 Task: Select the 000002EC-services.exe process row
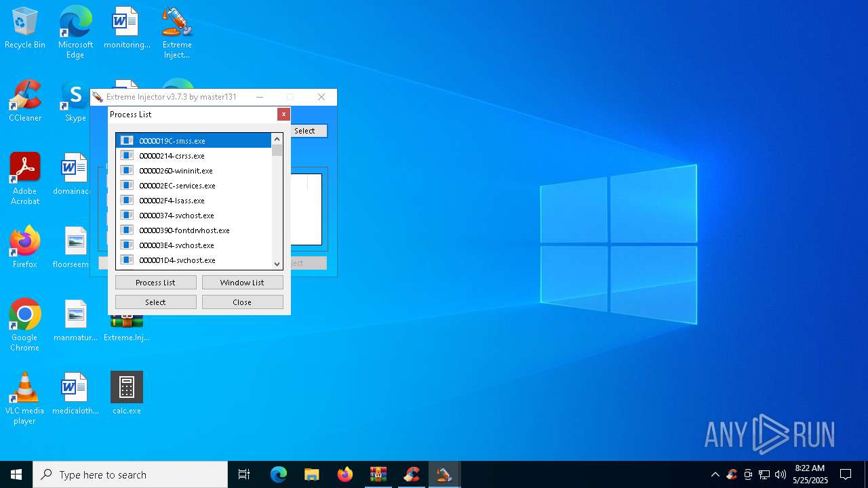(194, 186)
